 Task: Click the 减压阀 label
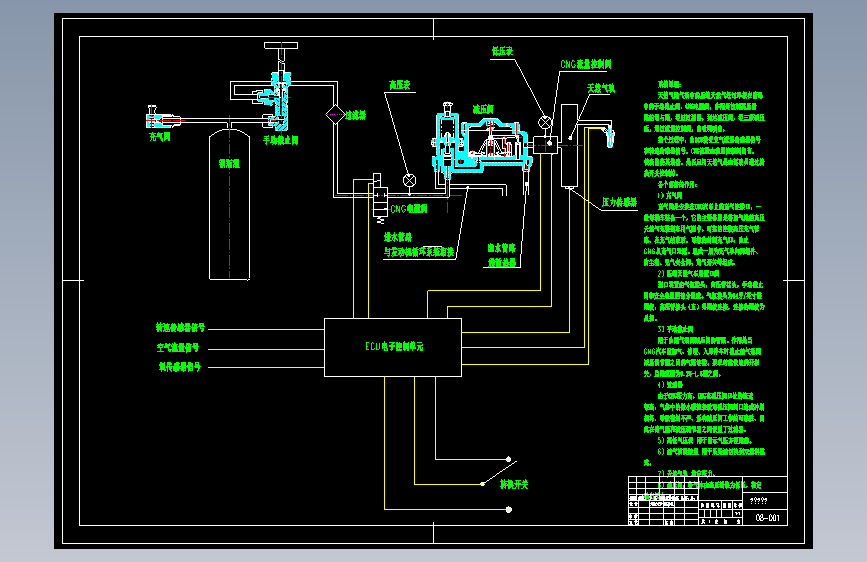point(483,110)
